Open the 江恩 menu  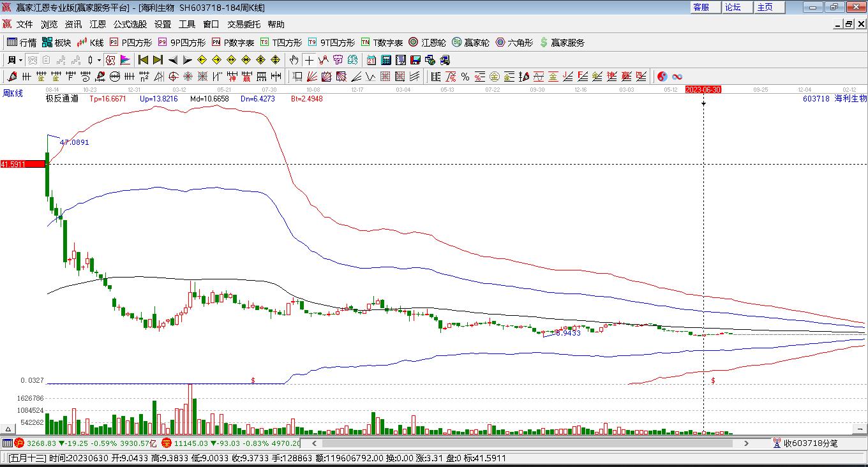coord(98,24)
